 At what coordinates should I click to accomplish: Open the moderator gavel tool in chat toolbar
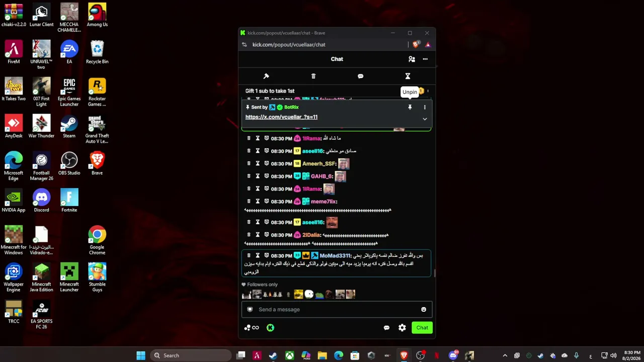266,76
